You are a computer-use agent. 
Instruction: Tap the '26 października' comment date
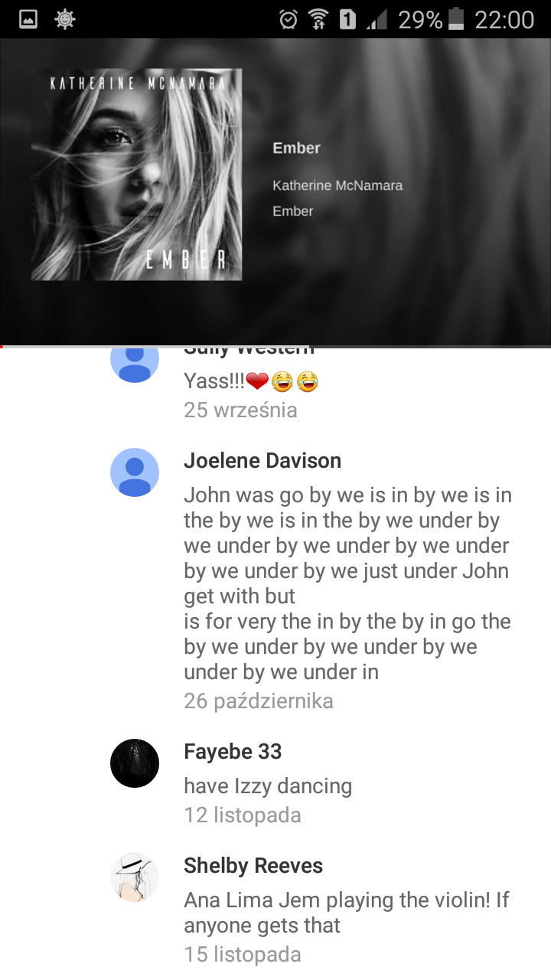pyautogui.click(x=259, y=701)
